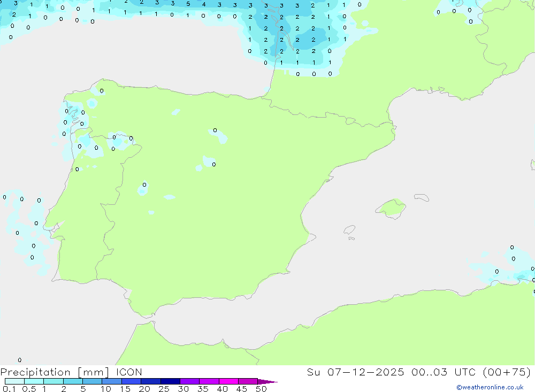
Task: Select the 2–5 mm legend color swatch
Action: coord(73,381)
